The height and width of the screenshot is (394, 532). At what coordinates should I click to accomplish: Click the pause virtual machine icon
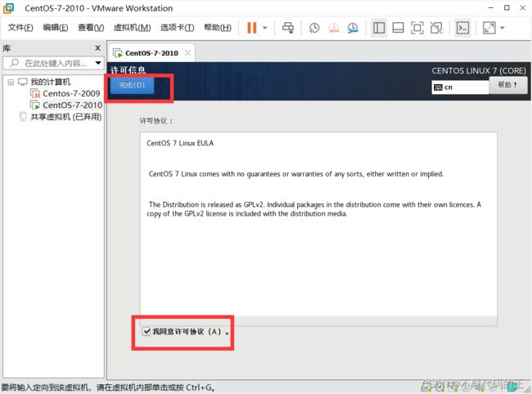tap(252, 28)
